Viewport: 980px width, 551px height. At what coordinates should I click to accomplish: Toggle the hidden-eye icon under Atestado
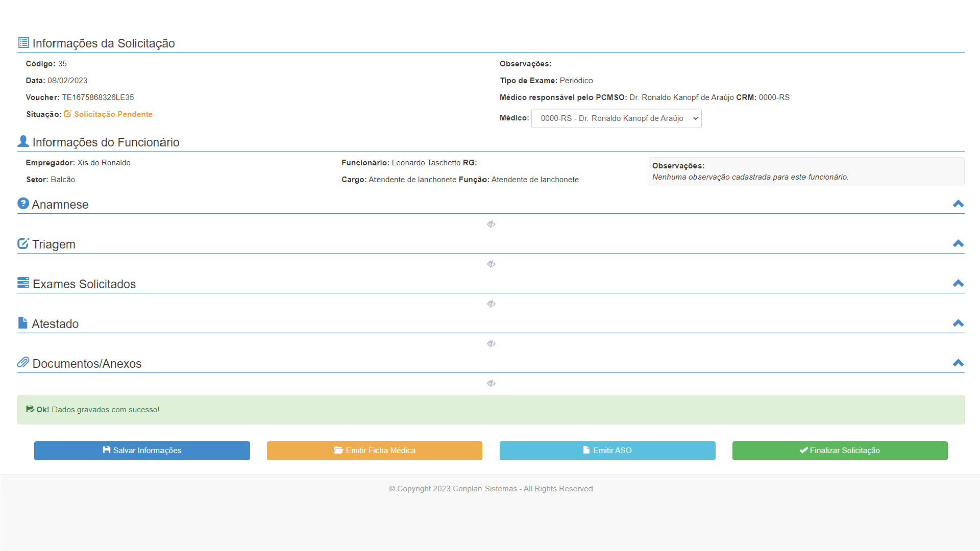(x=491, y=344)
